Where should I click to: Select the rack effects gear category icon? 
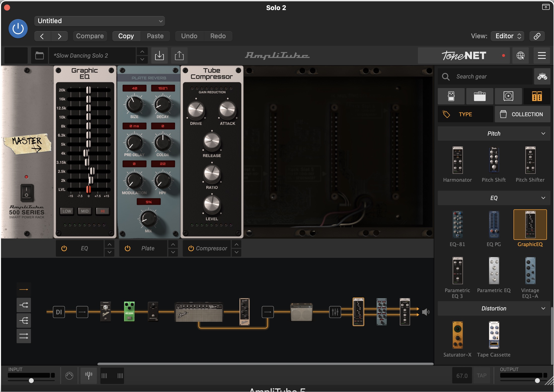click(x=537, y=96)
